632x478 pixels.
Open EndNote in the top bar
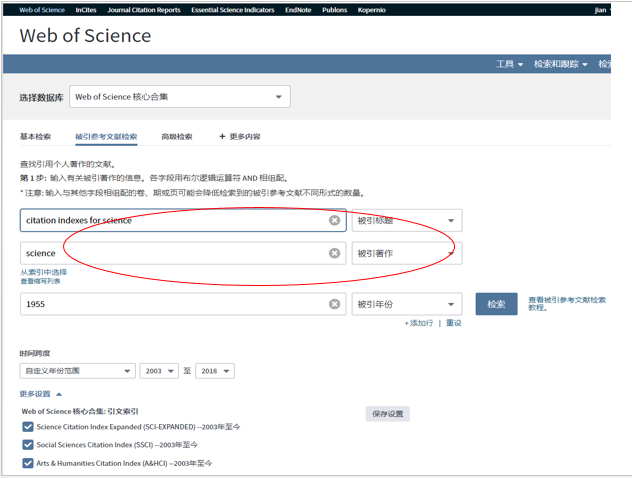(x=298, y=10)
